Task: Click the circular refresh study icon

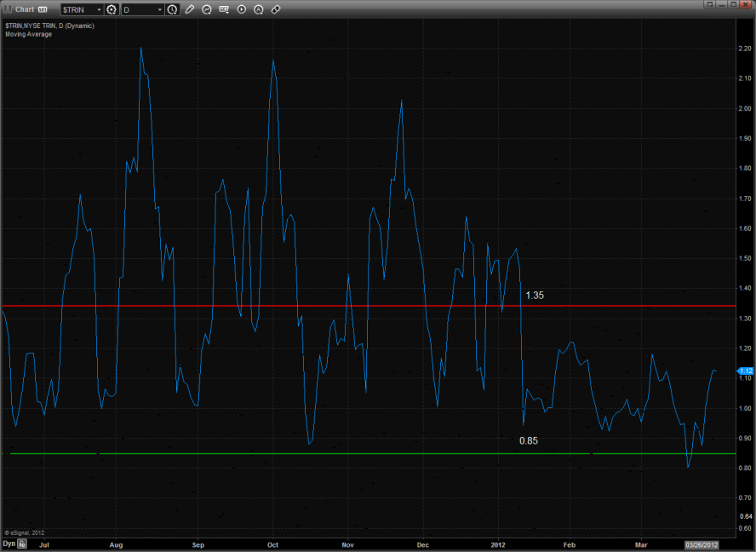Action: click(207, 9)
